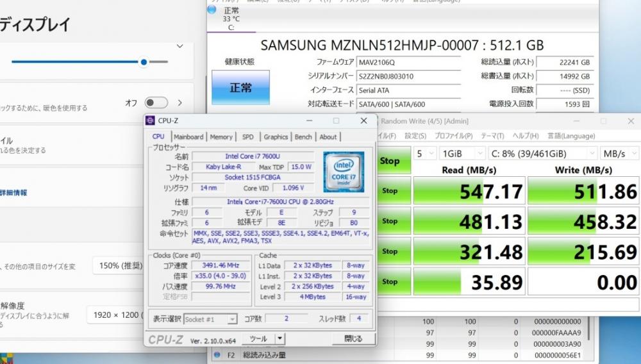Screen dimensions: 641x364
Task: Click the bus speed value 99.76 MHz
Action: point(221,286)
